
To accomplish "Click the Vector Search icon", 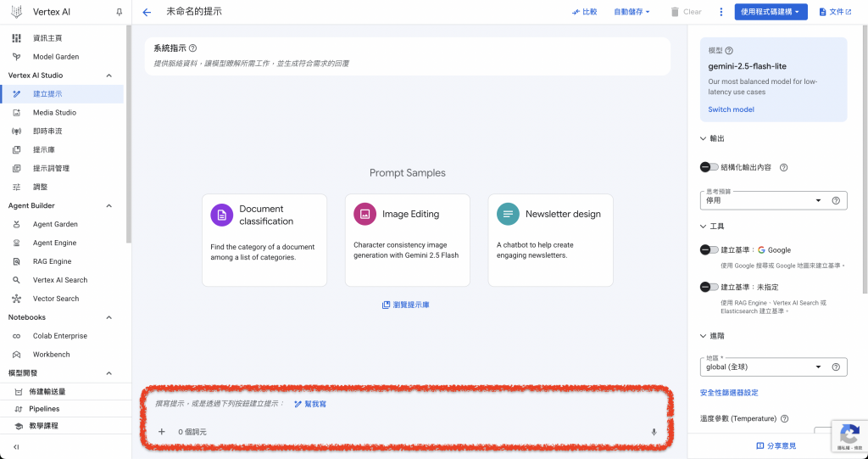I will pyautogui.click(x=17, y=299).
